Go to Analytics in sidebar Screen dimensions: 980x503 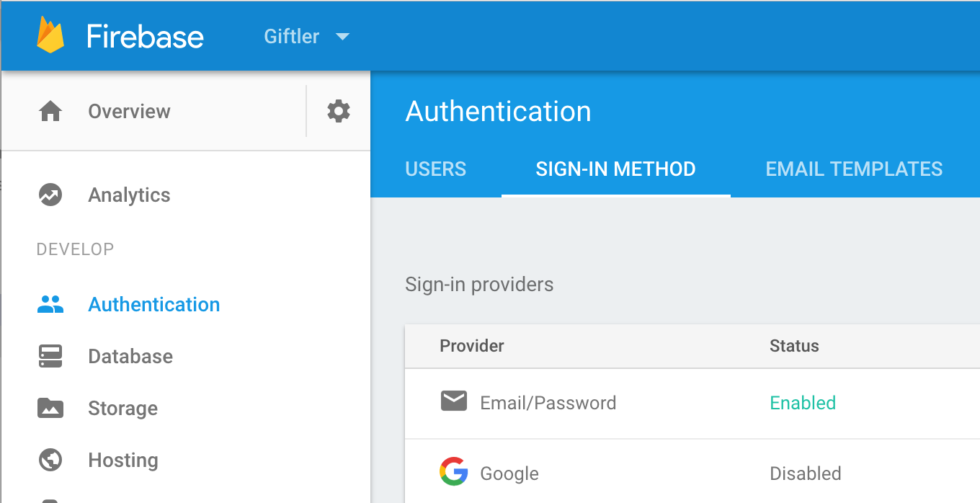click(129, 195)
